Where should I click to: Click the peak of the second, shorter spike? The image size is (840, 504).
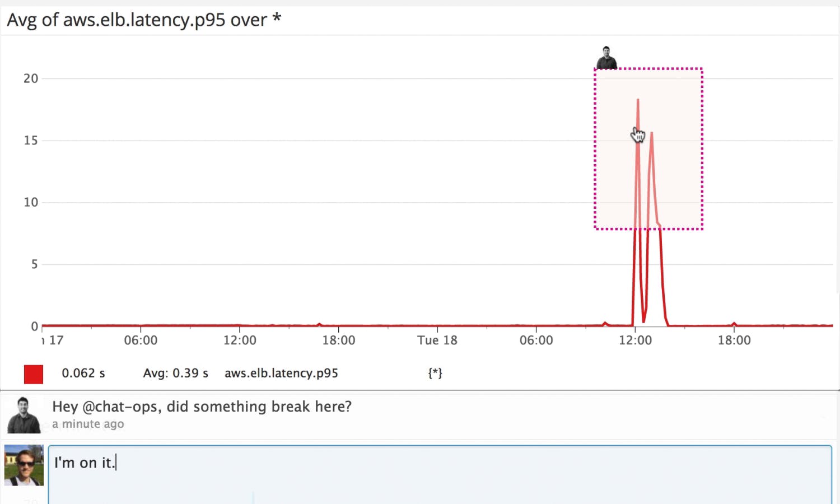coord(652,133)
